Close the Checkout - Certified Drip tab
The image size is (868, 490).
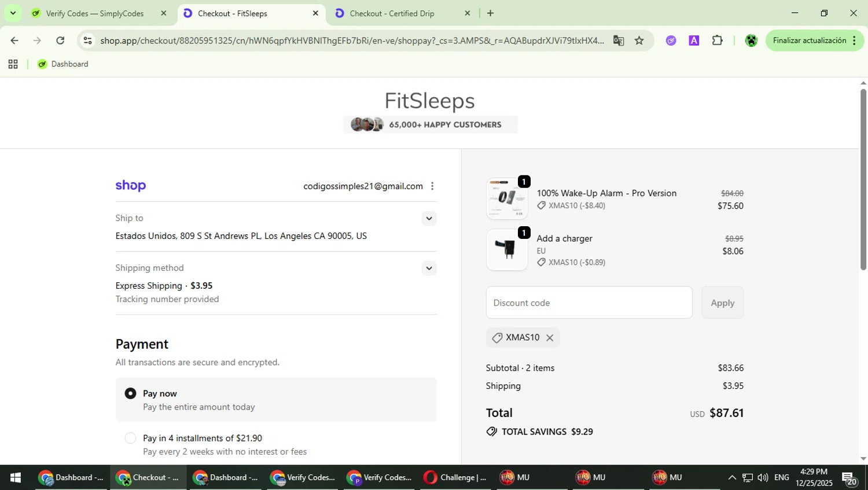click(x=468, y=13)
